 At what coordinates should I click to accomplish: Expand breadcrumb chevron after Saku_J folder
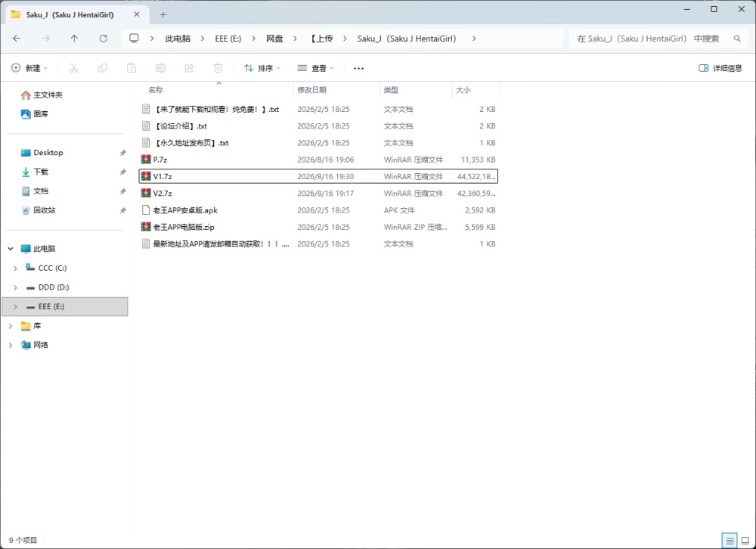click(x=475, y=39)
